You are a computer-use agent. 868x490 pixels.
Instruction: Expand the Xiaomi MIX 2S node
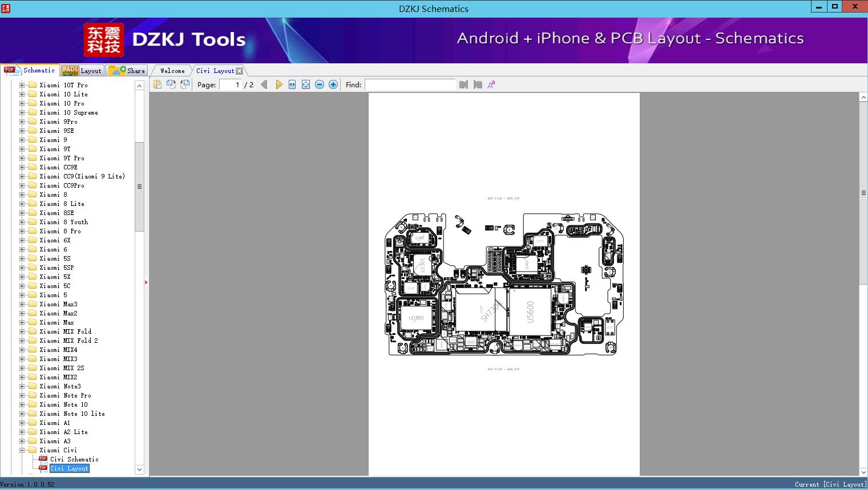(22, 368)
